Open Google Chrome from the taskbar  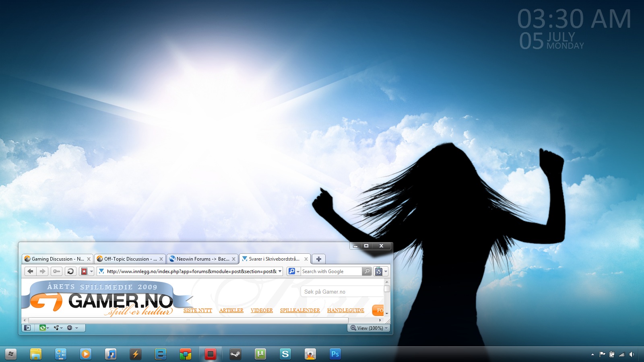coord(186,354)
